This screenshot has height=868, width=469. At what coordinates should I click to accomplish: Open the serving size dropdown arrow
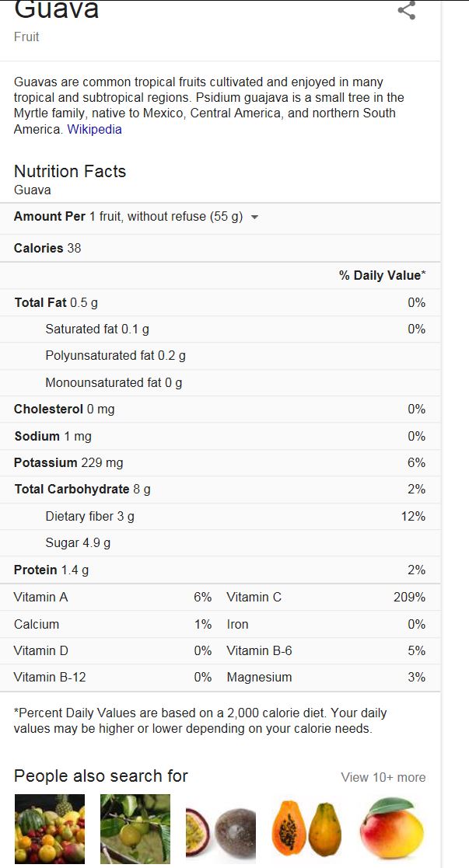click(254, 218)
